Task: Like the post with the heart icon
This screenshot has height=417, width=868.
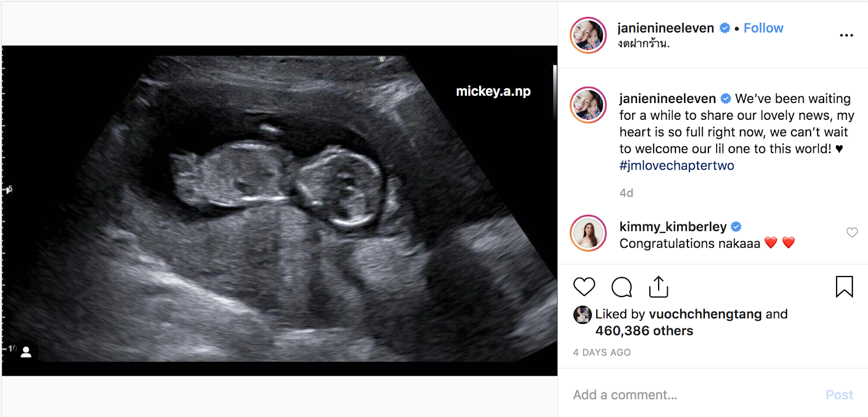Action: tap(584, 287)
